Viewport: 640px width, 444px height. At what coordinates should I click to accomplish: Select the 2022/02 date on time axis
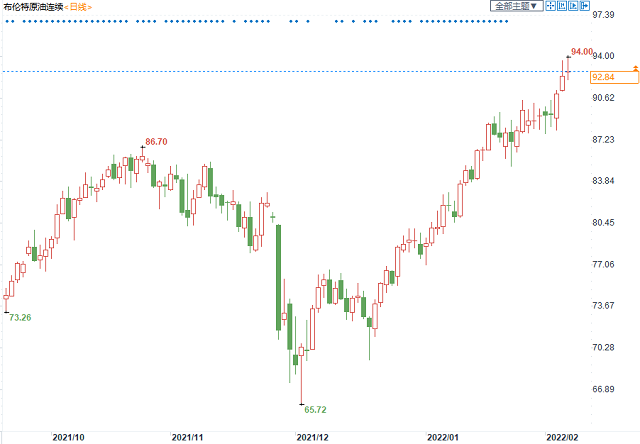click(x=562, y=437)
